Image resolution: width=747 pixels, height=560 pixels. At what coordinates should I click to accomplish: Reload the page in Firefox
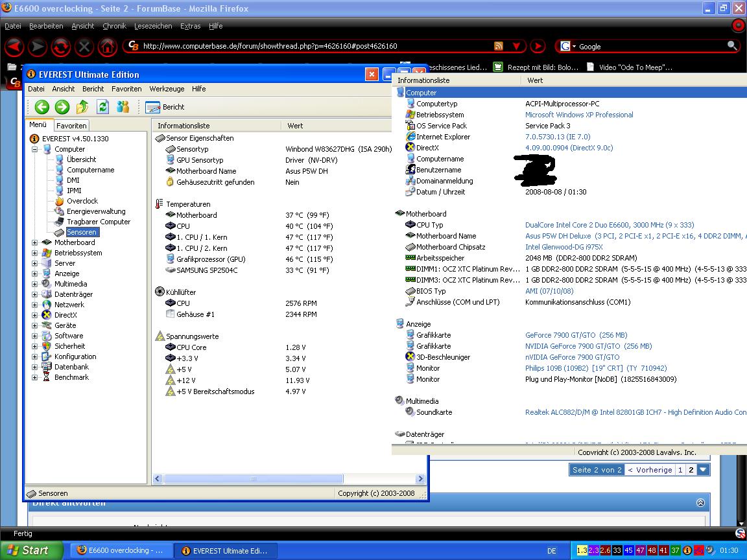(x=61, y=47)
